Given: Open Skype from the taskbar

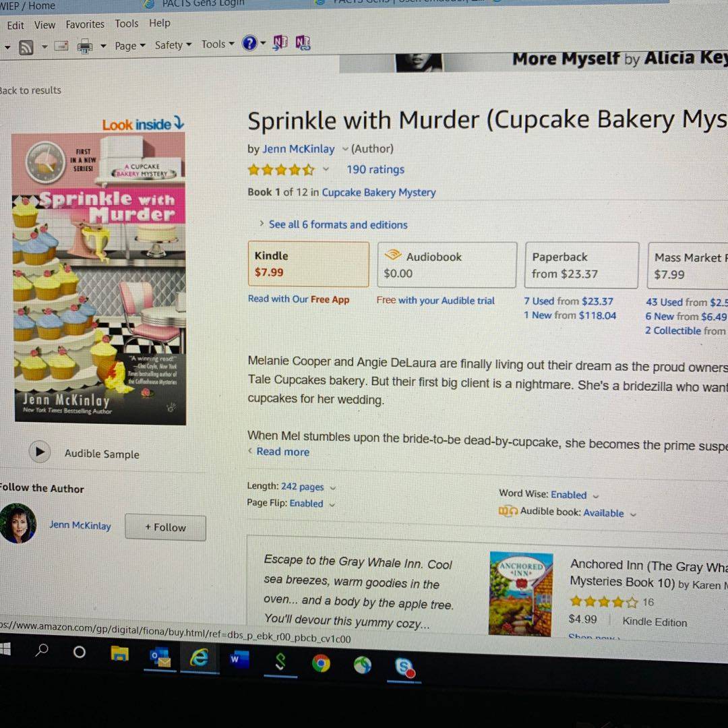Looking at the screenshot, I should coord(404,667).
